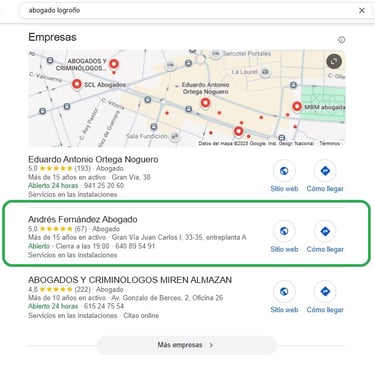The width and height of the screenshot is (375, 366).
Task: Select the SCL Abogados map pin
Action: pos(77,84)
